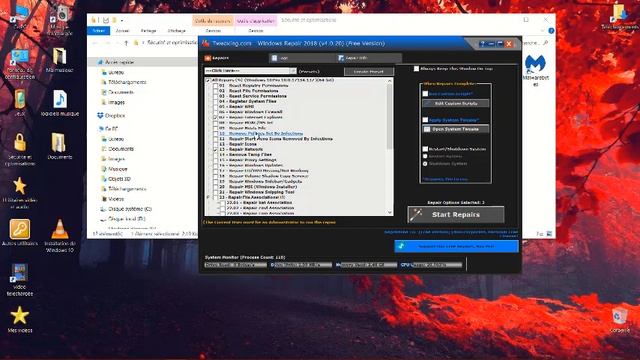
Task: Select Téléchargements under Accès rapide
Action: click(123, 82)
